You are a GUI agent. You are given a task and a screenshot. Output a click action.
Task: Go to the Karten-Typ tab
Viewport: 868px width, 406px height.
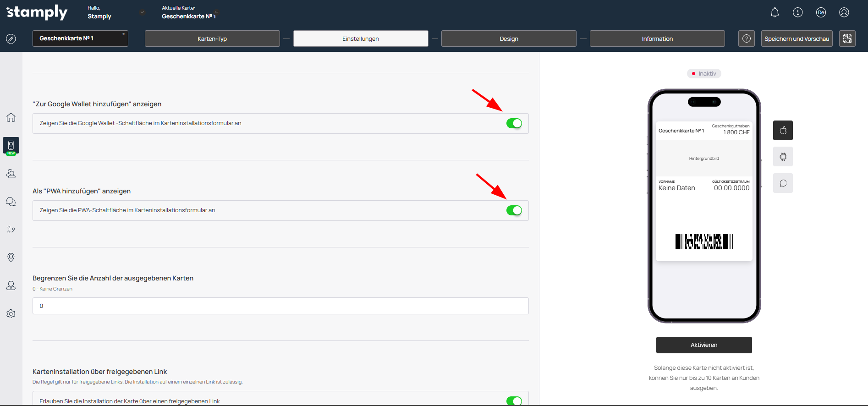click(x=212, y=39)
